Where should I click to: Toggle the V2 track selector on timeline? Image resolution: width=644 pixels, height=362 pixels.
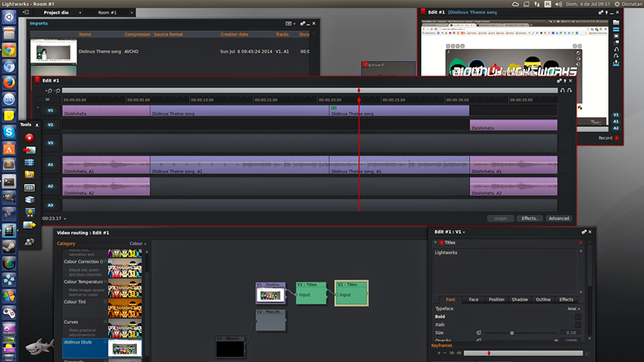click(x=50, y=125)
